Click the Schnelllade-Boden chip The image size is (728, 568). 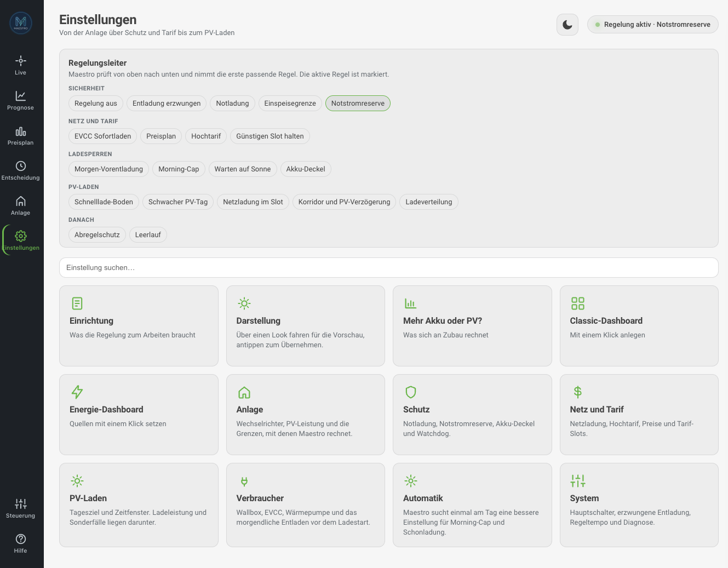(x=104, y=202)
